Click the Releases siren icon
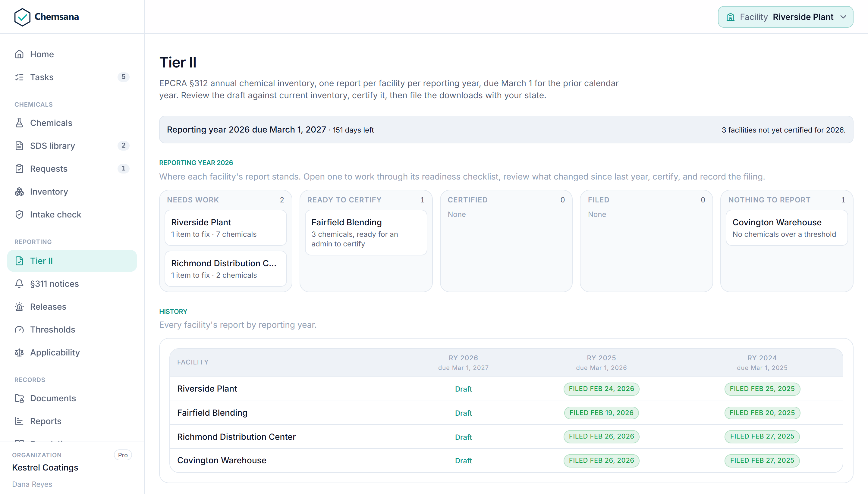Viewport: 868px width, 494px height. [x=19, y=307]
